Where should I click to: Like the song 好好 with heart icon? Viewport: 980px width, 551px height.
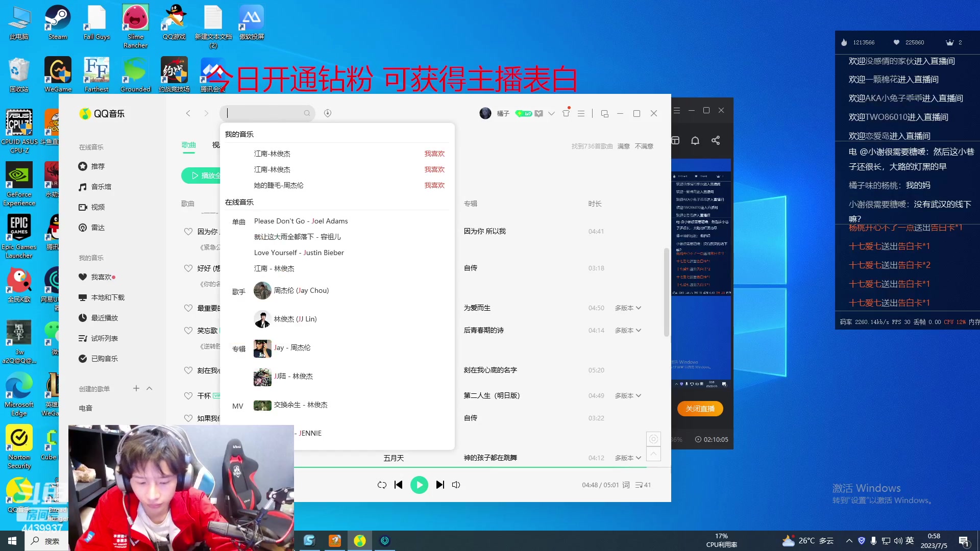coord(188,268)
